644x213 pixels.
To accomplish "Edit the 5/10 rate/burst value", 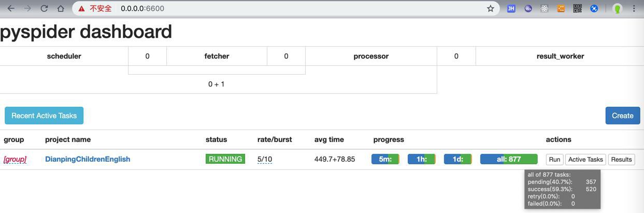I will tap(265, 159).
